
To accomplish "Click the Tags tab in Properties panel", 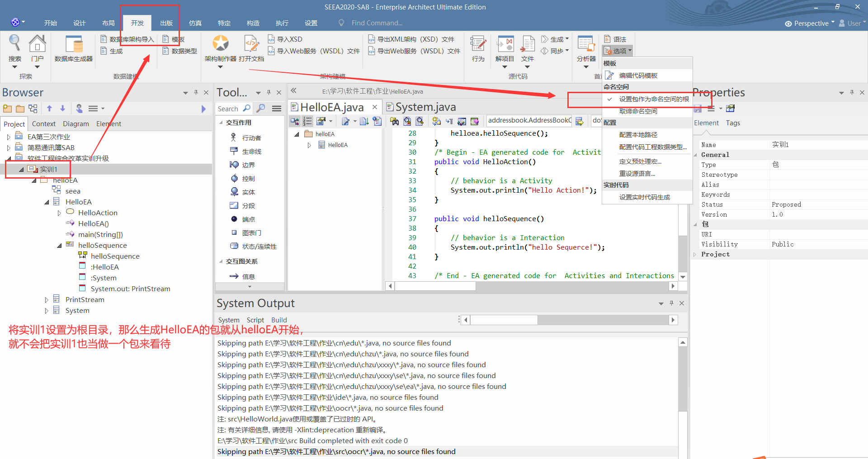I will (733, 123).
